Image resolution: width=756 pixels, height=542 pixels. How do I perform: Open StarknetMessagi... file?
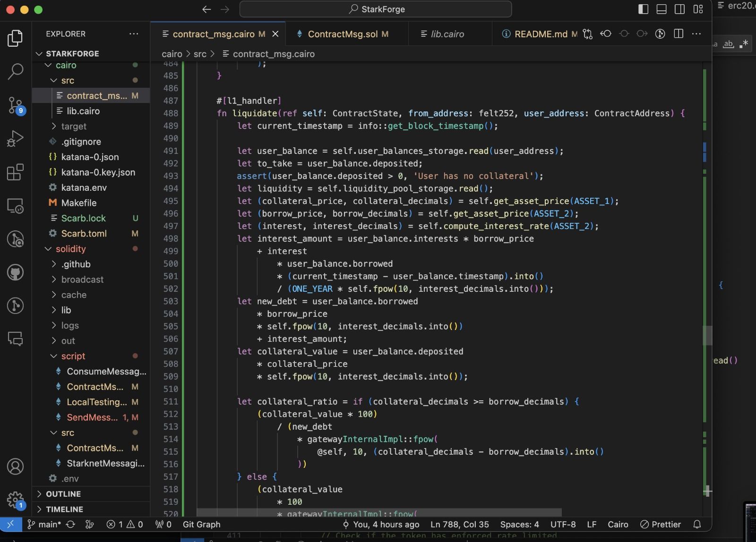(x=91, y=463)
